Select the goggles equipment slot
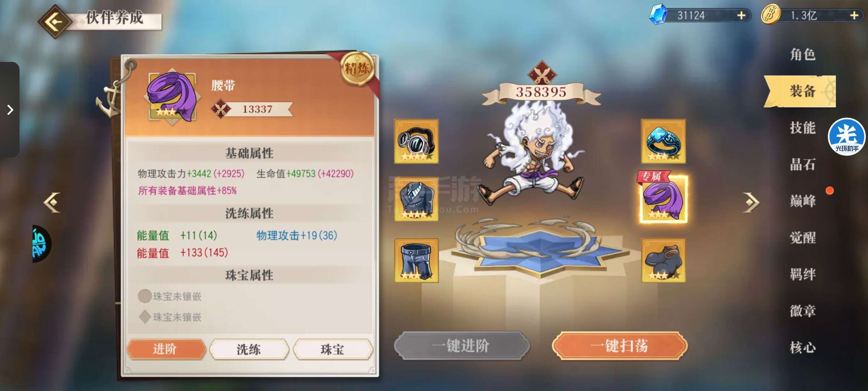868x391 pixels. 416,141
